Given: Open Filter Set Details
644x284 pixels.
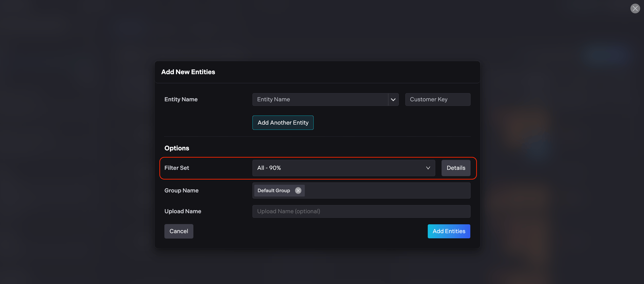Looking at the screenshot, I should [x=456, y=168].
